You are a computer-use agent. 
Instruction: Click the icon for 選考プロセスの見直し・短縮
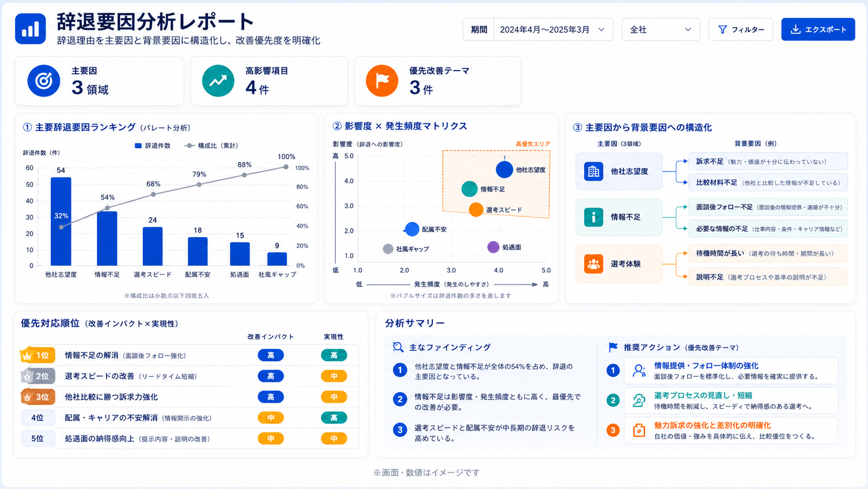tap(639, 400)
